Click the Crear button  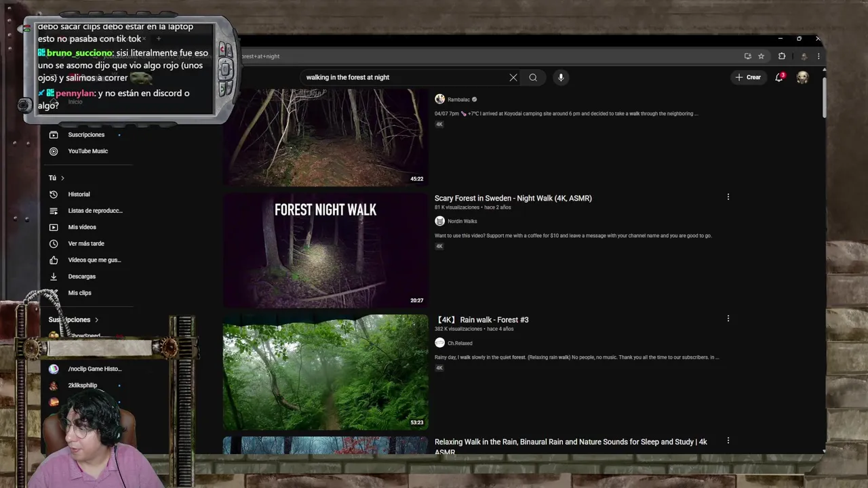pos(748,77)
